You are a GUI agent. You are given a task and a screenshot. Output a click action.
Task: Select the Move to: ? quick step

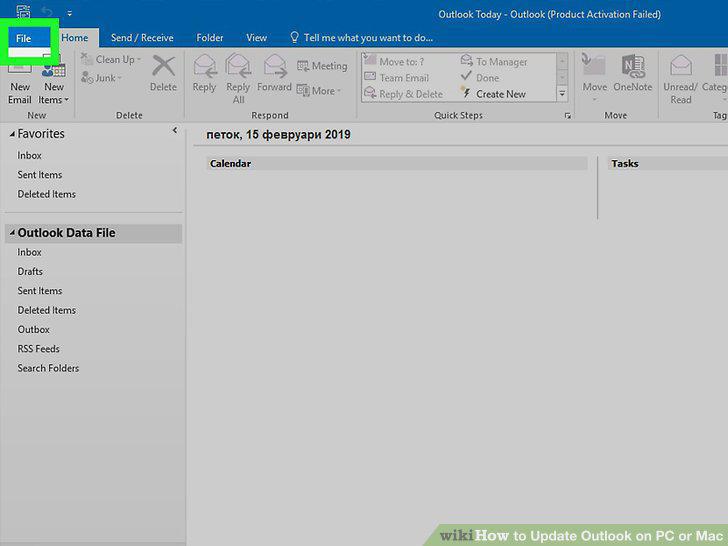(x=394, y=61)
